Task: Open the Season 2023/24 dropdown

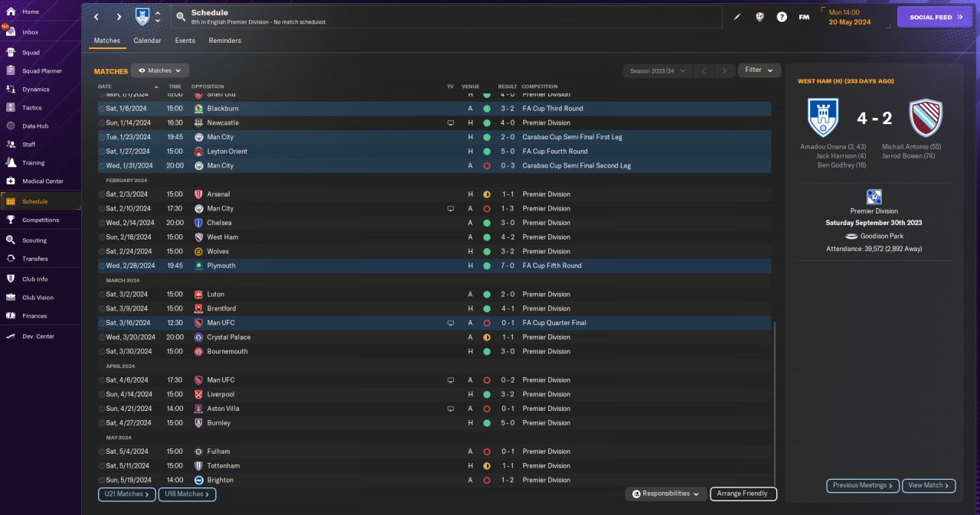Action: 658,70
